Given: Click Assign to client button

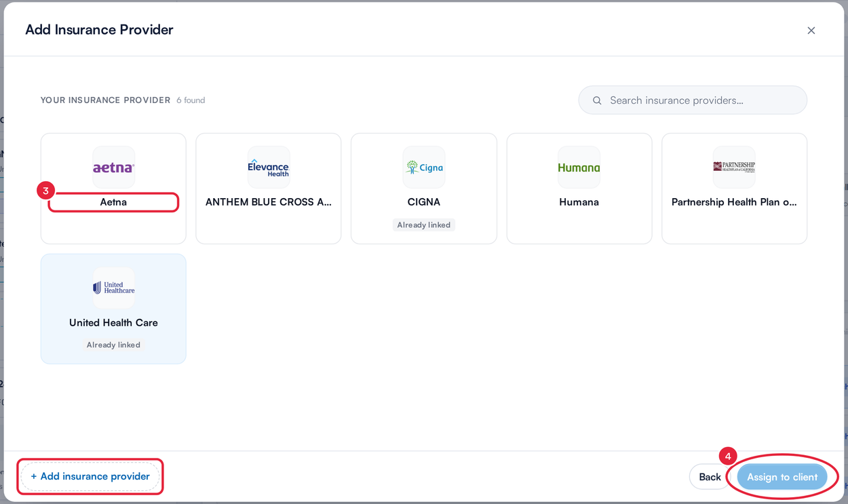Looking at the screenshot, I should (782, 477).
